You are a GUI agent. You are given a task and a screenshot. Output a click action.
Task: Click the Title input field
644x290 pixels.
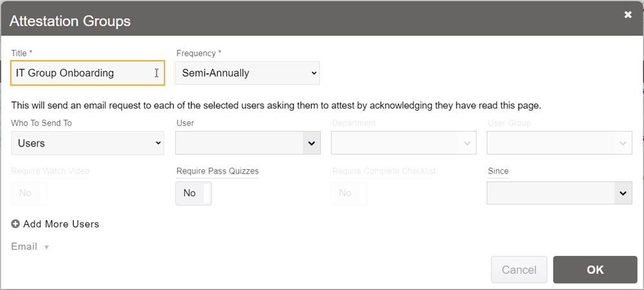pos(80,73)
